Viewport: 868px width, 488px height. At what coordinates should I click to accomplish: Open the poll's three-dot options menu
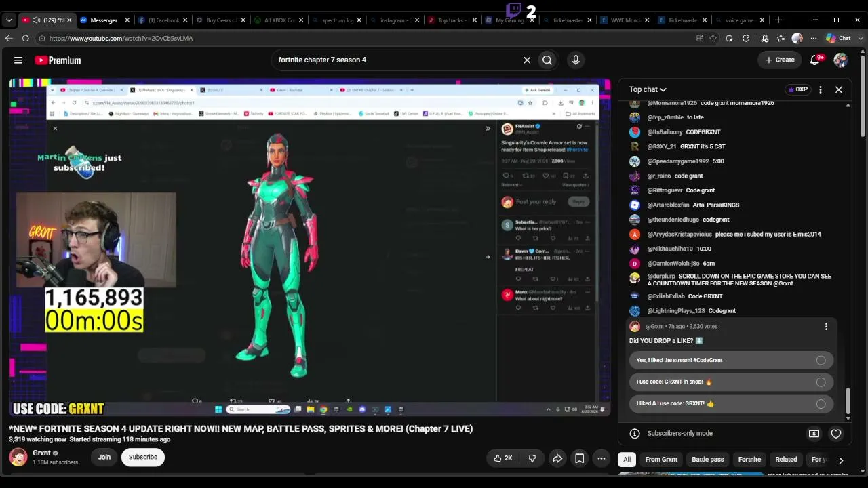(x=826, y=327)
